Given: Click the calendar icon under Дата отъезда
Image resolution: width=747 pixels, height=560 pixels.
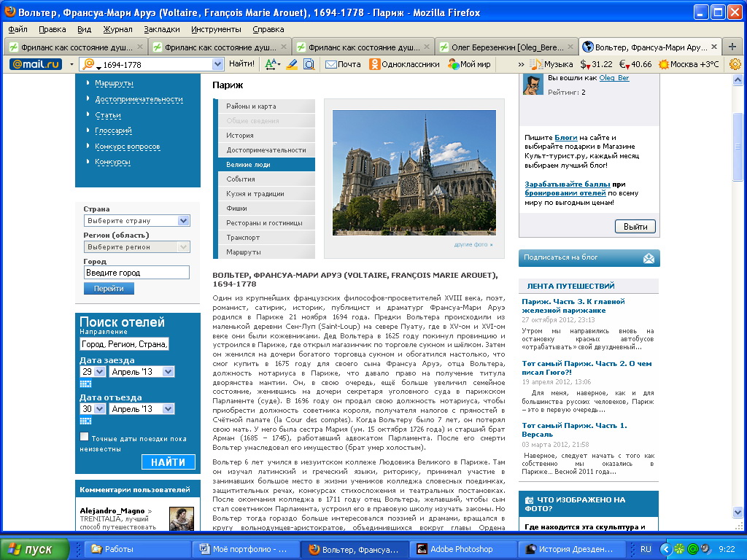Looking at the screenshot, I should (85, 421).
